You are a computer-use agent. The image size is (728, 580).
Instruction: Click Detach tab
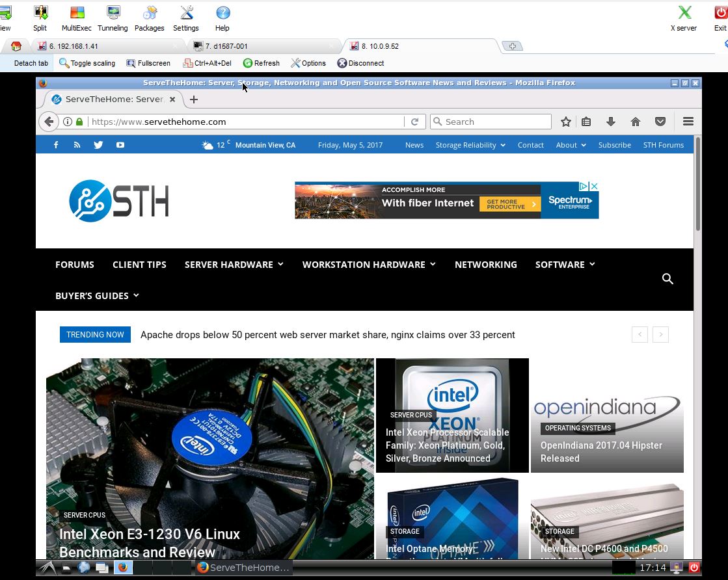pyautogui.click(x=31, y=63)
